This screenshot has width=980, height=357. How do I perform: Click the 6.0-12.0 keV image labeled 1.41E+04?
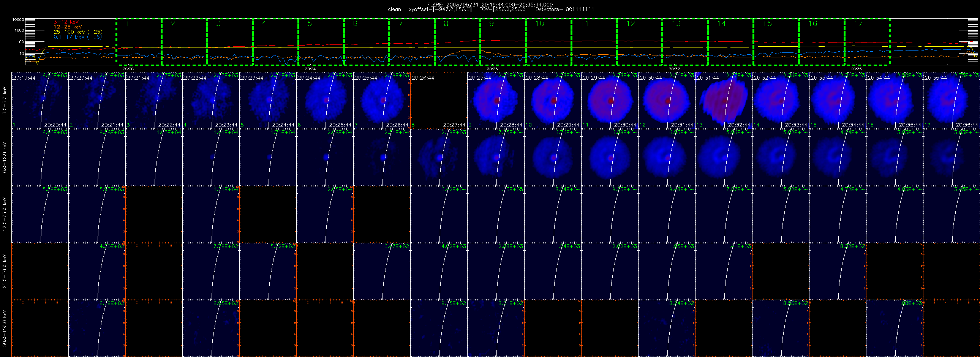[211, 157]
